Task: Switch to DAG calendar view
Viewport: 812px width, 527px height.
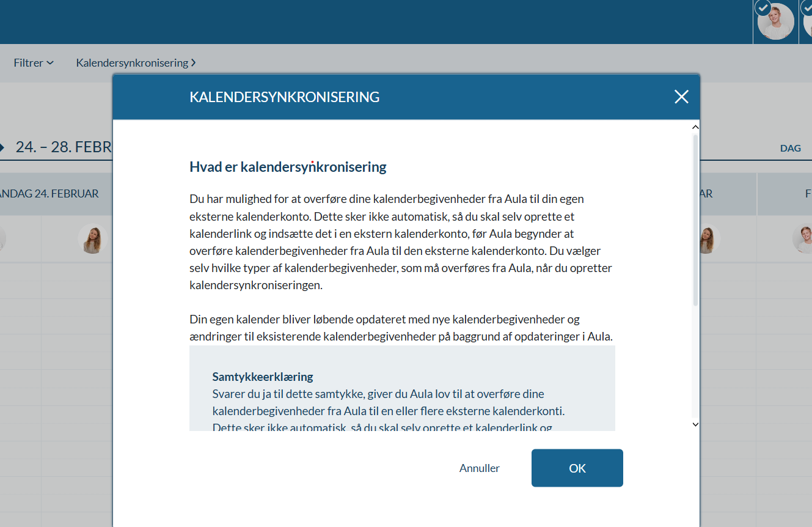Action: click(790, 149)
